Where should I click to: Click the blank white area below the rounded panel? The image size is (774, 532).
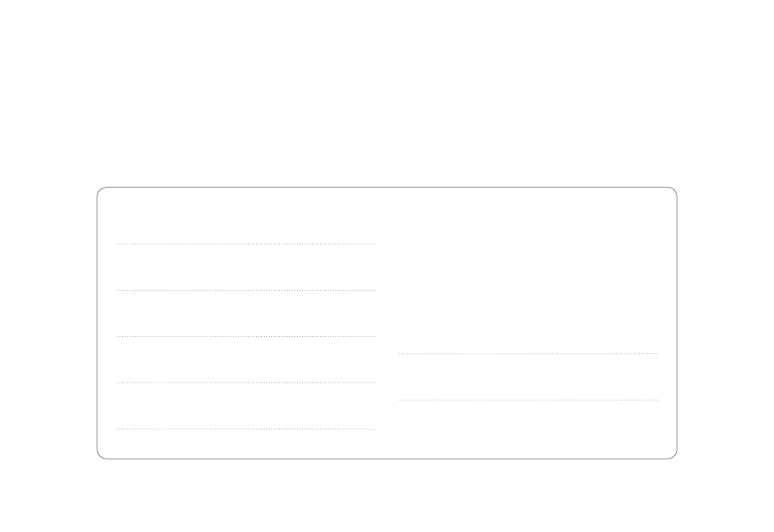click(x=387, y=496)
